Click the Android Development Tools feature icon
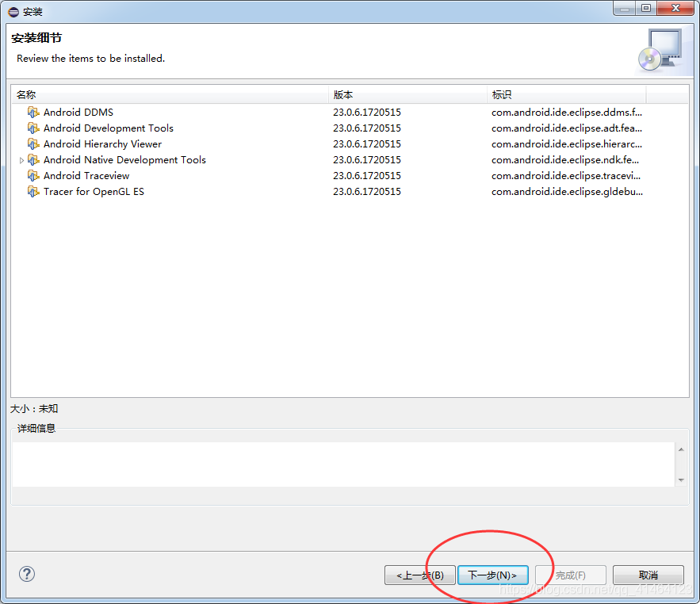The height and width of the screenshot is (604, 700). coord(33,128)
